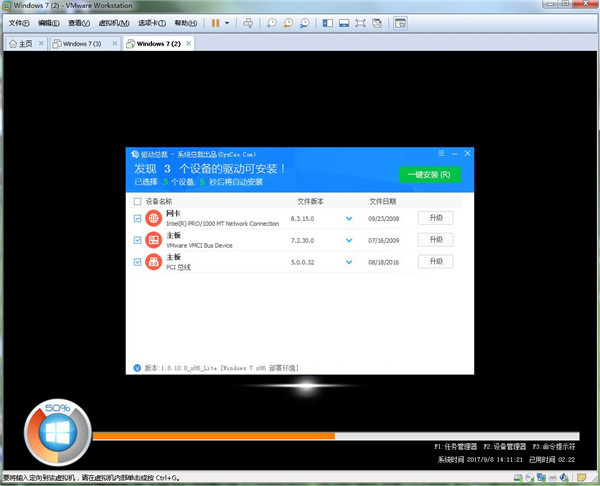Pause the virtual machine with the pause icon
The height and width of the screenshot is (486, 600).
point(215,23)
